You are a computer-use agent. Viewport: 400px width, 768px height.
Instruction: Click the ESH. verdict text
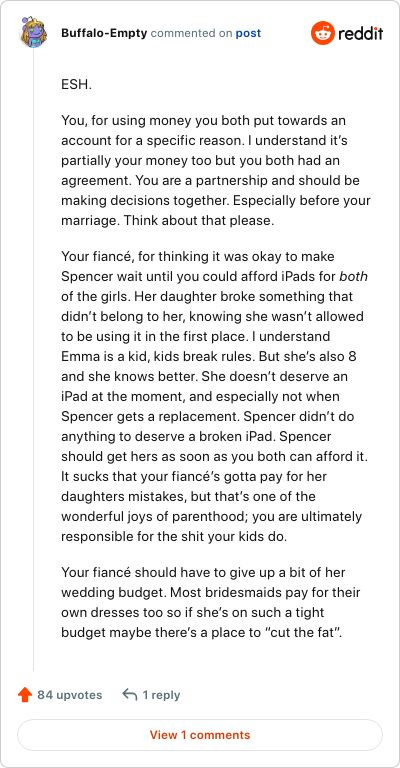pyautogui.click(x=76, y=84)
